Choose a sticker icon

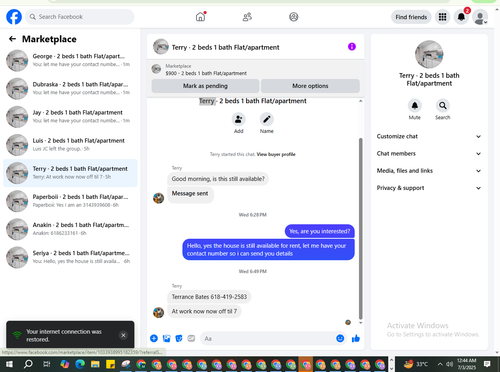coord(179,339)
